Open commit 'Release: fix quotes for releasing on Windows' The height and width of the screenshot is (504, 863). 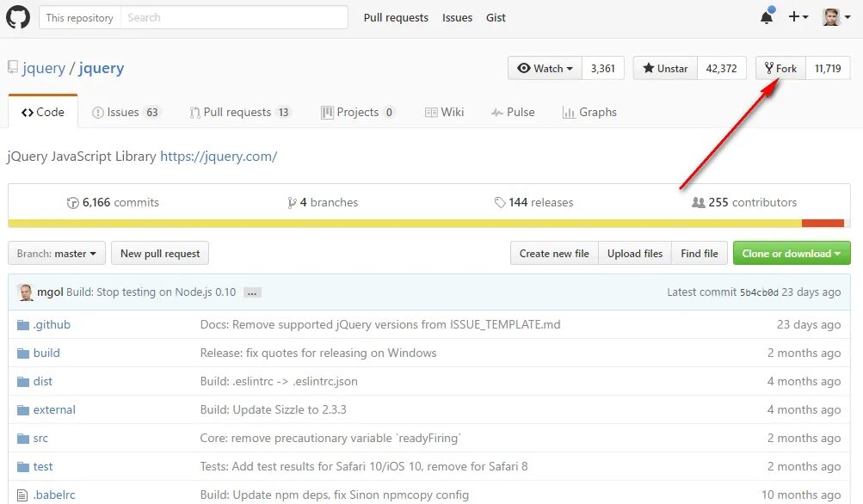(318, 353)
